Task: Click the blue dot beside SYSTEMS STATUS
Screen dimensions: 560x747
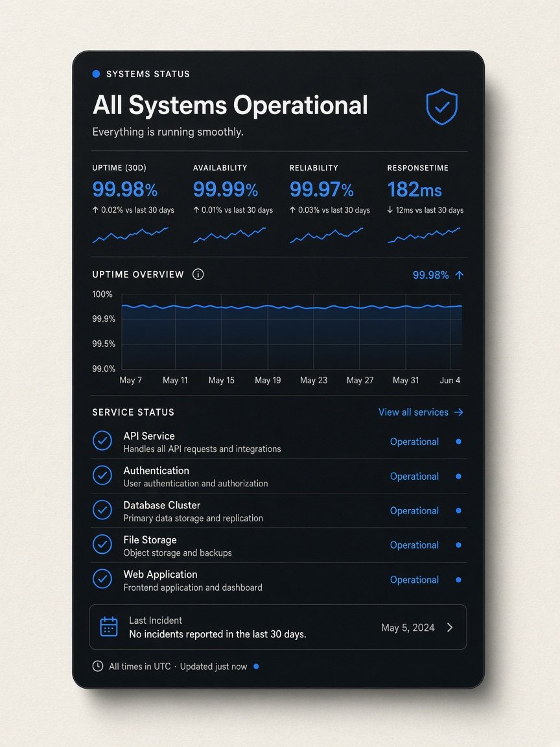Action: point(96,74)
